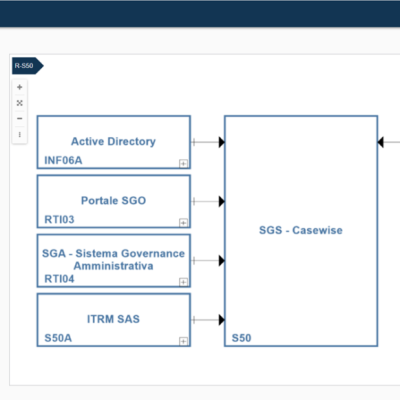Open SGA - Sistema Governance Amministrativa title
Viewport: 400px width, 400px height.
pyautogui.click(x=113, y=260)
